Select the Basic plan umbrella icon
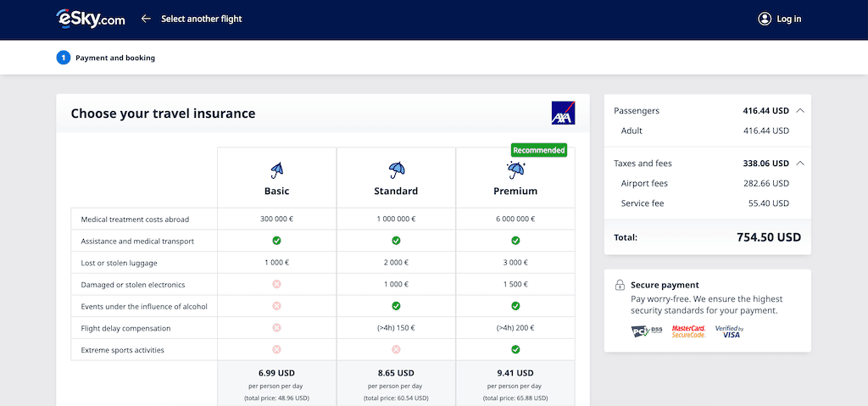This screenshot has width=868, height=406. [276, 170]
